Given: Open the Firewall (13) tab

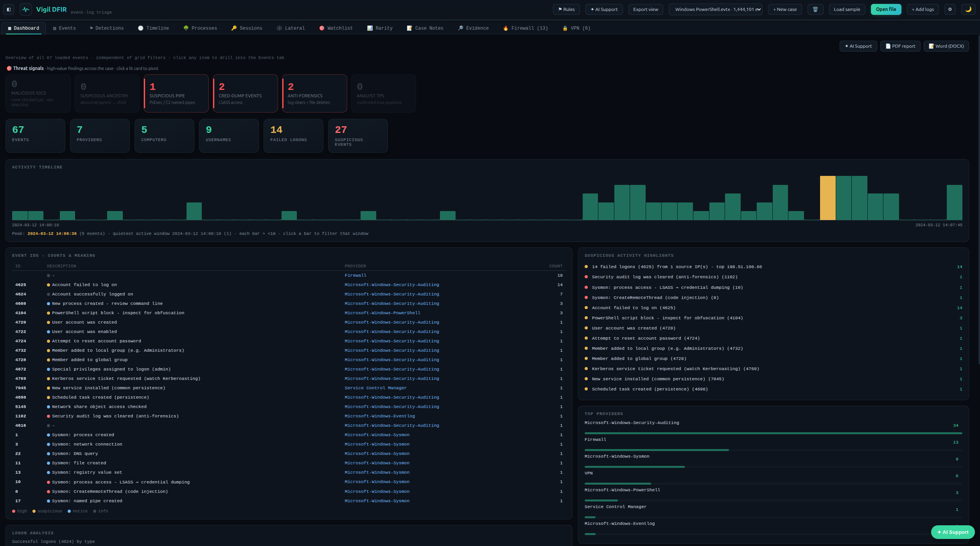Looking at the screenshot, I should coord(525,28).
